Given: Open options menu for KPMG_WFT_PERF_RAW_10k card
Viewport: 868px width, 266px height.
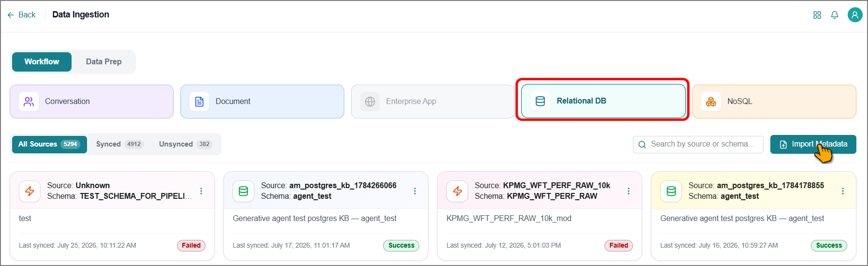Looking at the screenshot, I should [629, 191].
